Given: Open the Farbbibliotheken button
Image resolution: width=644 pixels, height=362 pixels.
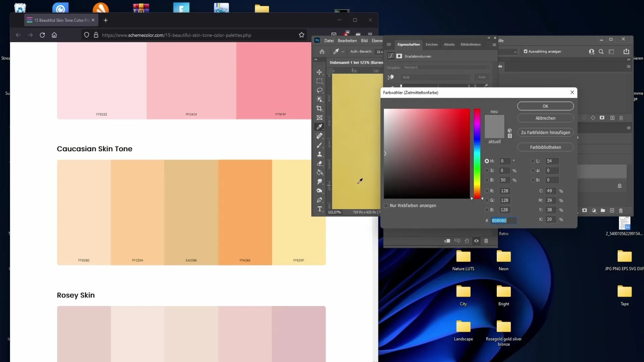Looking at the screenshot, I should coord(545,147).
